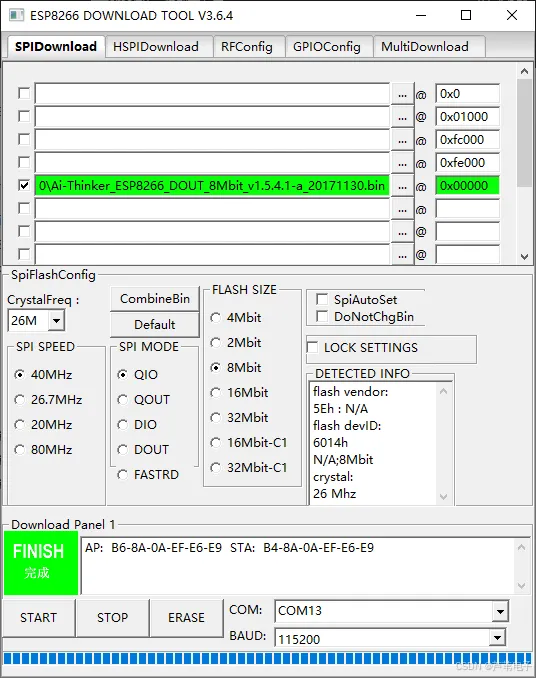Enable the LOCK SETTINGS checkbox
This screenshot has width=536, height=678.
pyautogui.click(x=313, y=347)
